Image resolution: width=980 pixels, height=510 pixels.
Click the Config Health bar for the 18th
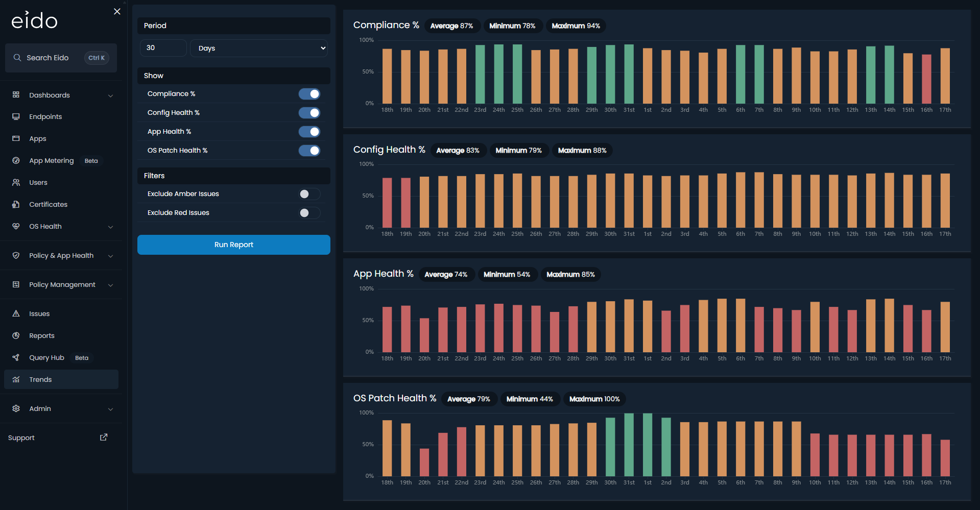click(x=387, y=203)
